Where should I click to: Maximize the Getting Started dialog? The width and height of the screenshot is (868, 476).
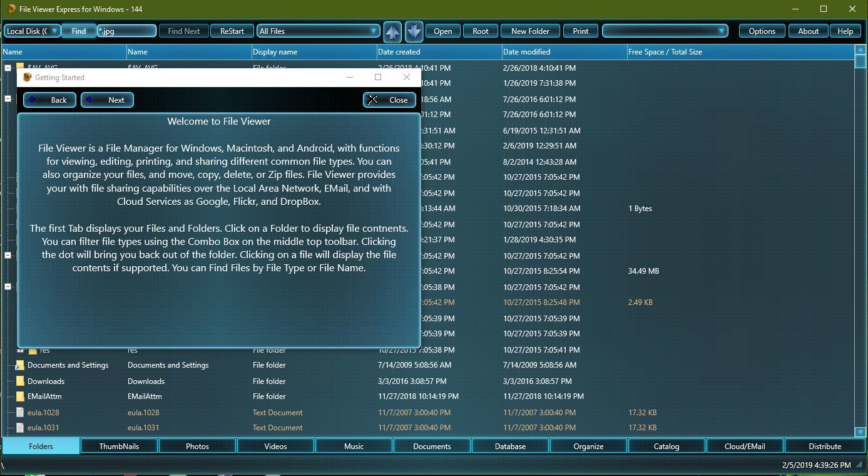(x=378, y=77)
